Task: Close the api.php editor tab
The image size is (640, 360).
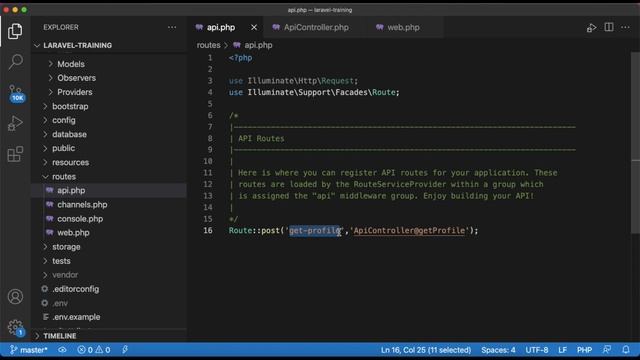Action: (254, 27)
